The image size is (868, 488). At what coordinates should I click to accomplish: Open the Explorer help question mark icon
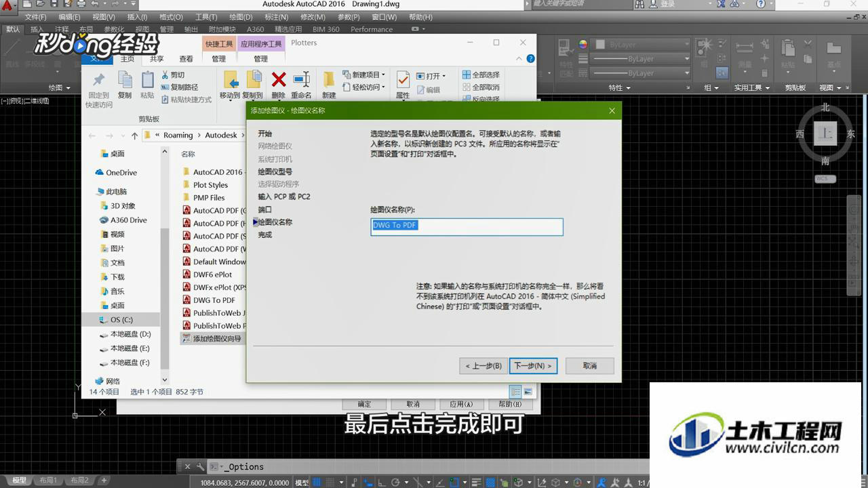click(530, 58)
